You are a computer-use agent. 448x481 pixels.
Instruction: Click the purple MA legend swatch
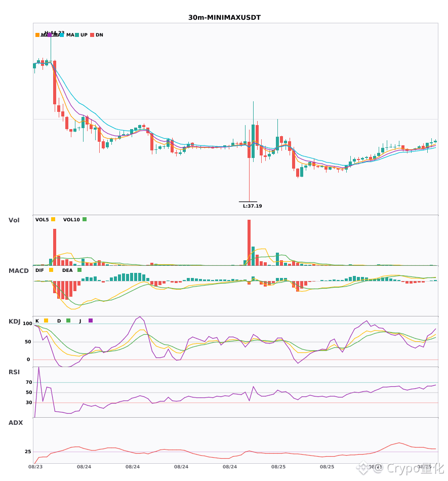50,35
